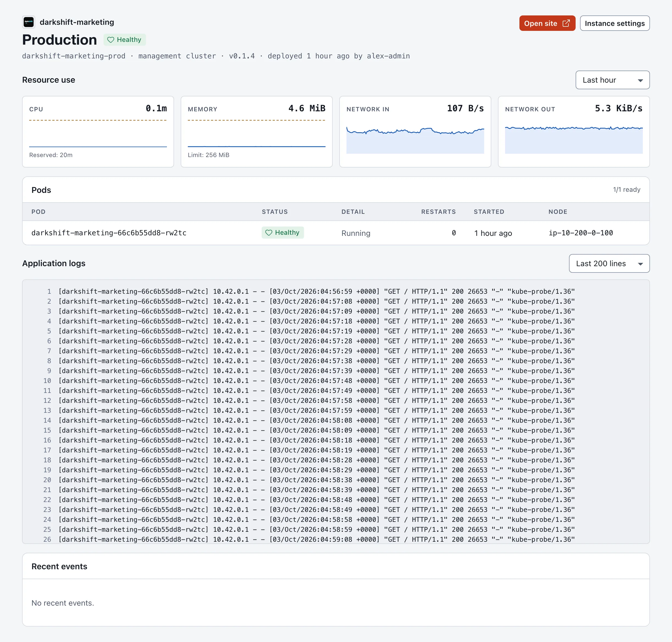This screenshot has width=672, height=642.
Task: Click the RESTARTS column header
Action: [x=438, y=212]
